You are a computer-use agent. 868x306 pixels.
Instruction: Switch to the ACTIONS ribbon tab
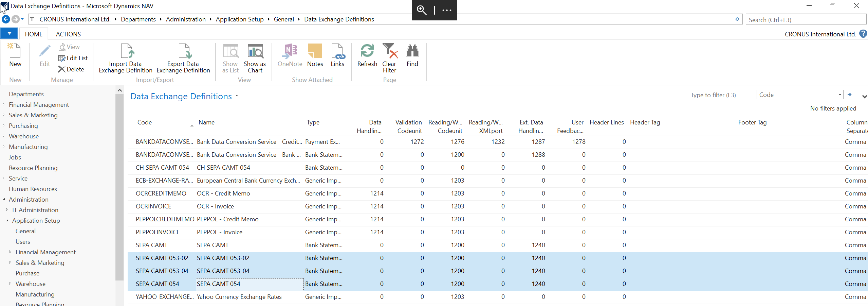68,34
